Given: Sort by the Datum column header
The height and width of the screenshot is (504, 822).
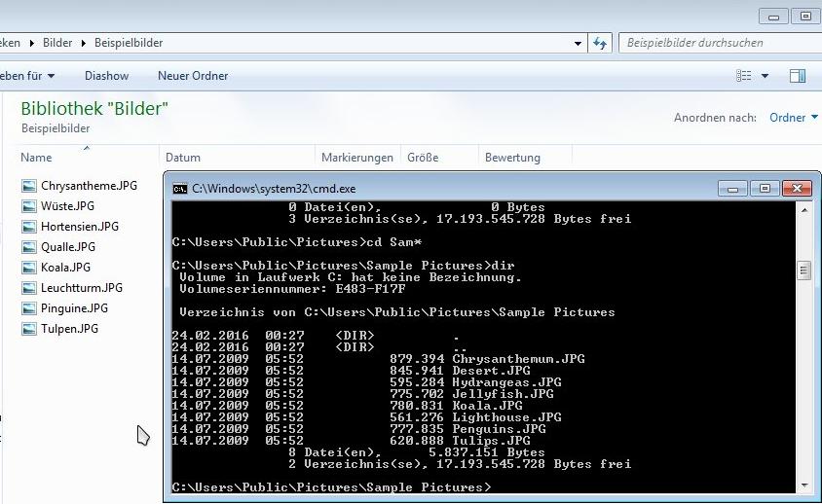Looking at the screenshot, I should click(183, 158).
